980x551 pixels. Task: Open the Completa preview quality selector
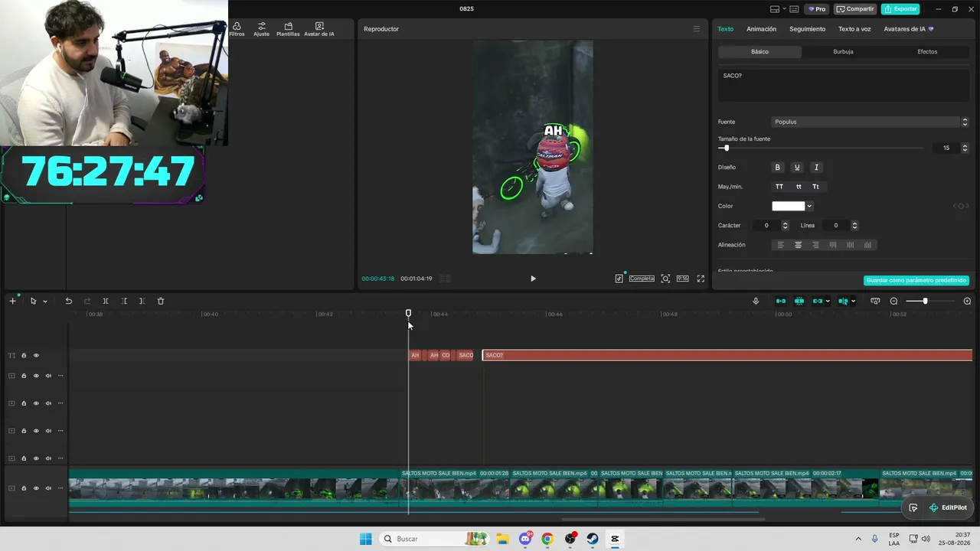pos(642,279)
